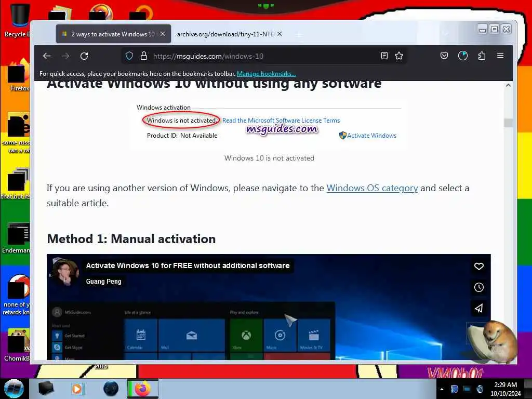Launch media player from the taskbar

click(x=77, y=389)
